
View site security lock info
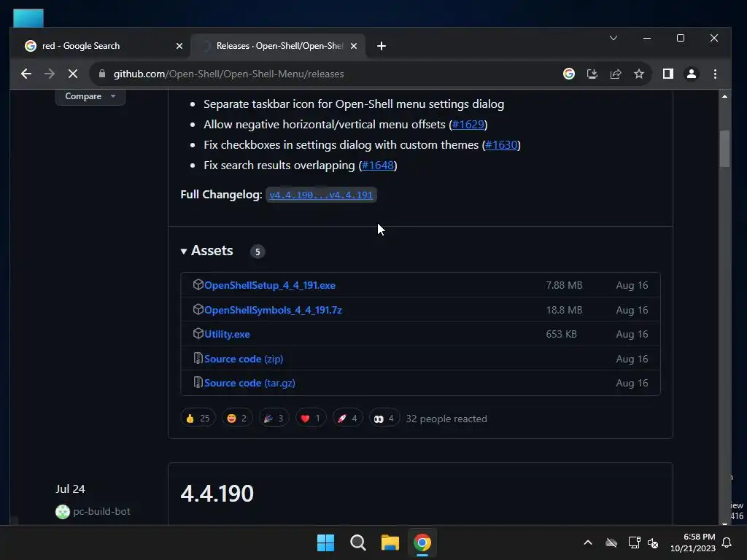[101, 74]
